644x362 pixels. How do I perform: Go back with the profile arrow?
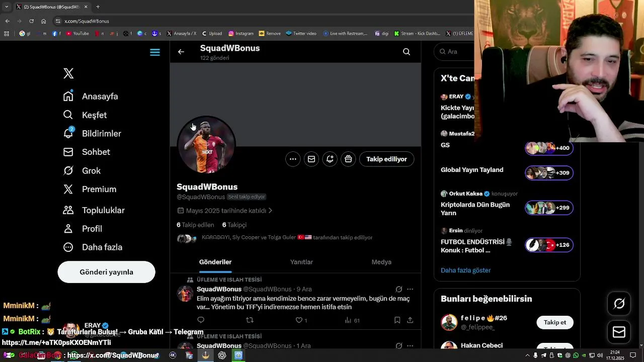coord(181,52)
